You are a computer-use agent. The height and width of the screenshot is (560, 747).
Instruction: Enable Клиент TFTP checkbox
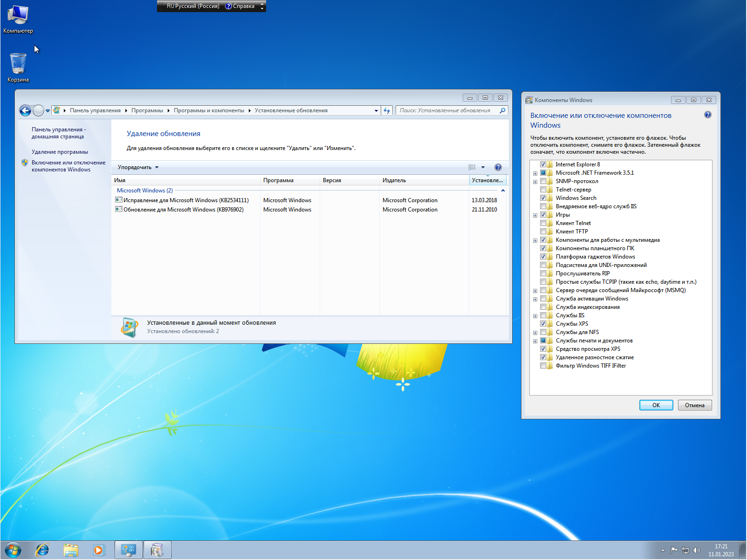coord(543,232)
